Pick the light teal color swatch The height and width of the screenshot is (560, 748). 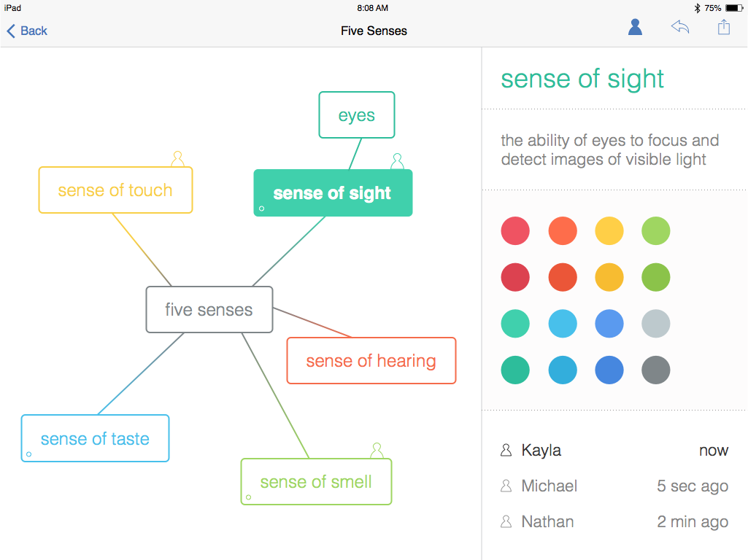(x=515, y=324)
